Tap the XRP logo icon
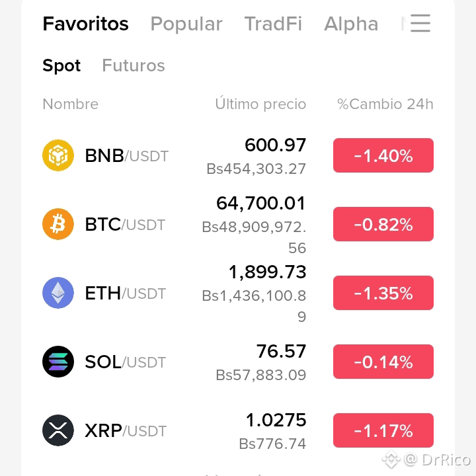The image size is (476, 476). 58,430
